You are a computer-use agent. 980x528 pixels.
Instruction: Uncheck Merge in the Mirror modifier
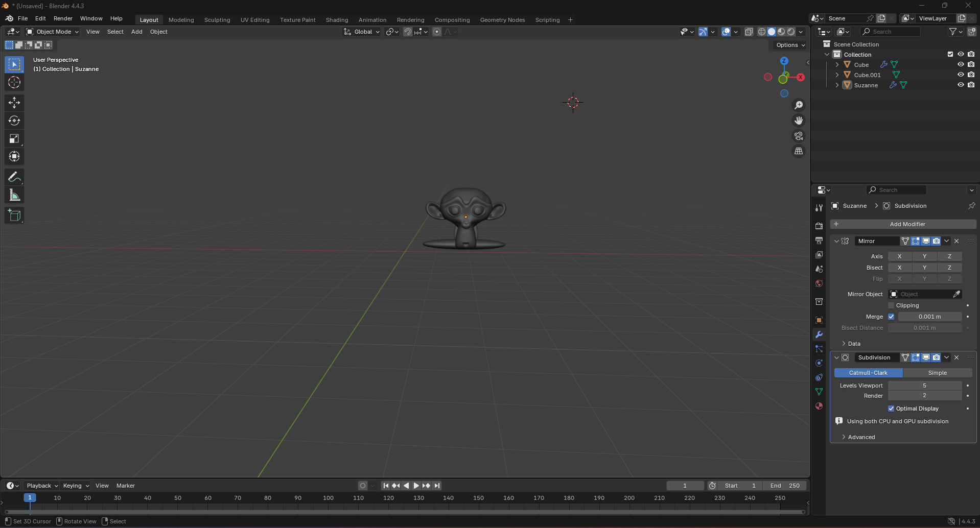click(891, 317)
